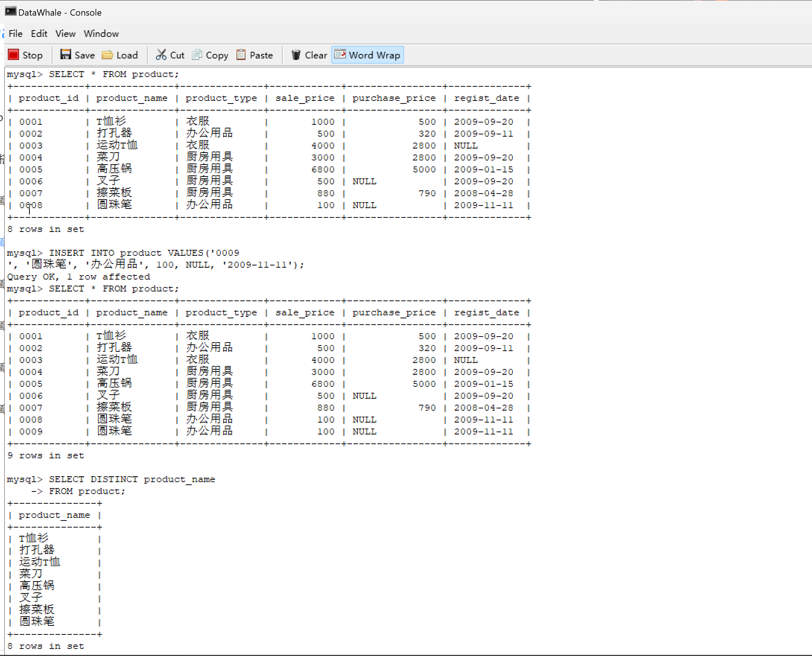Open the File menu
This screenshot has height=656, width=812.
click(x=15, y=34)
